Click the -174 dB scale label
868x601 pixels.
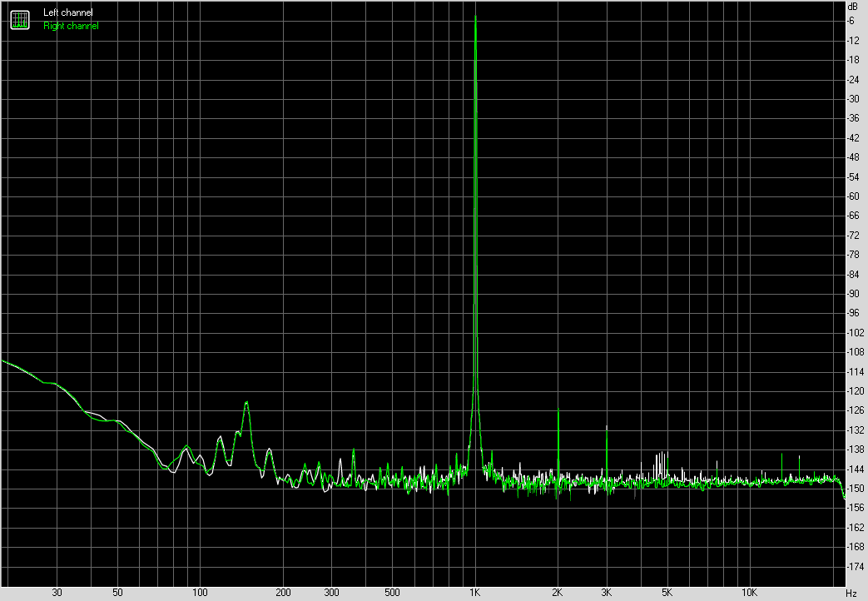coord(856,567)
